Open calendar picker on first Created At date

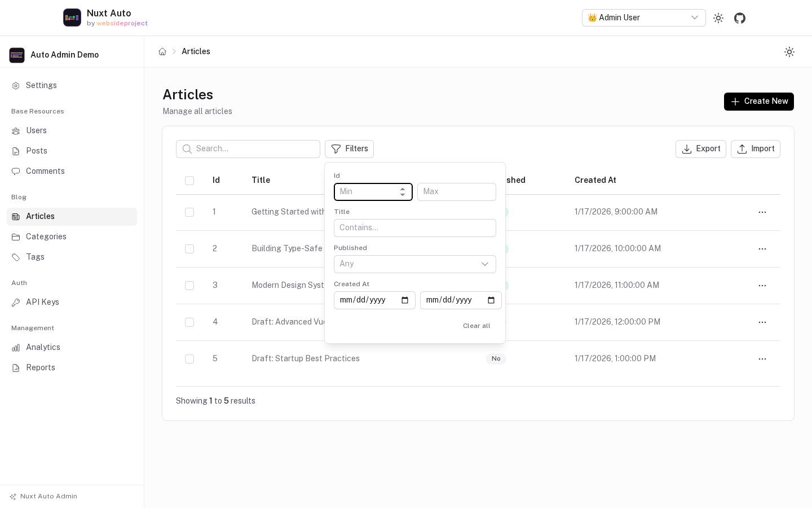click(405, 300)
